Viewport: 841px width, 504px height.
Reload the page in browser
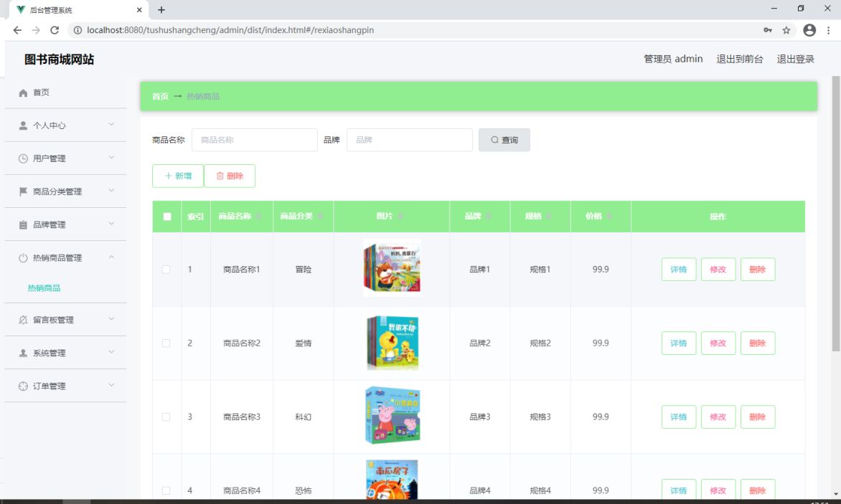click(x=55, y=30)
